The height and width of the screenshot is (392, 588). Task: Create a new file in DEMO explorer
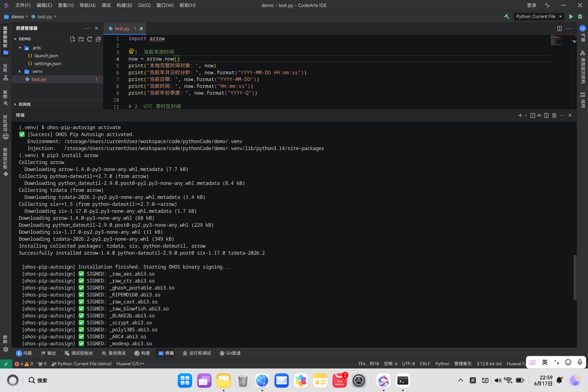tap(73, 39)
